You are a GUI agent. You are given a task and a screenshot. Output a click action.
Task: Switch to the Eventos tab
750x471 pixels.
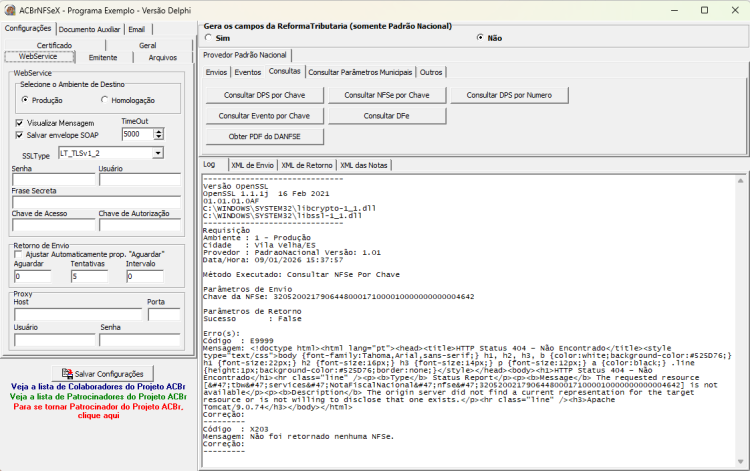point(248,72)
